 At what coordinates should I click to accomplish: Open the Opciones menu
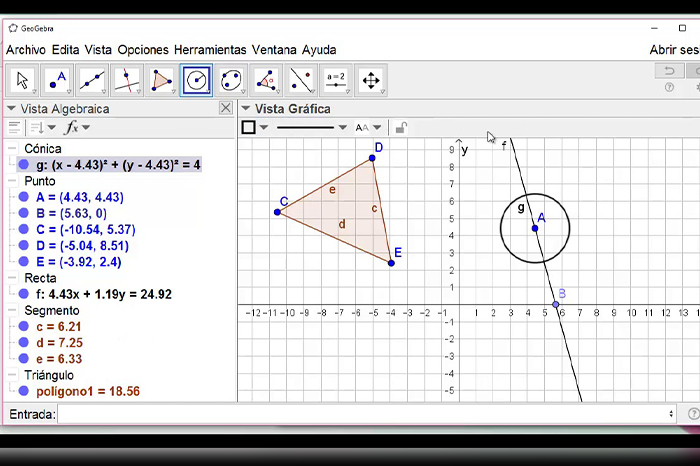143,50
